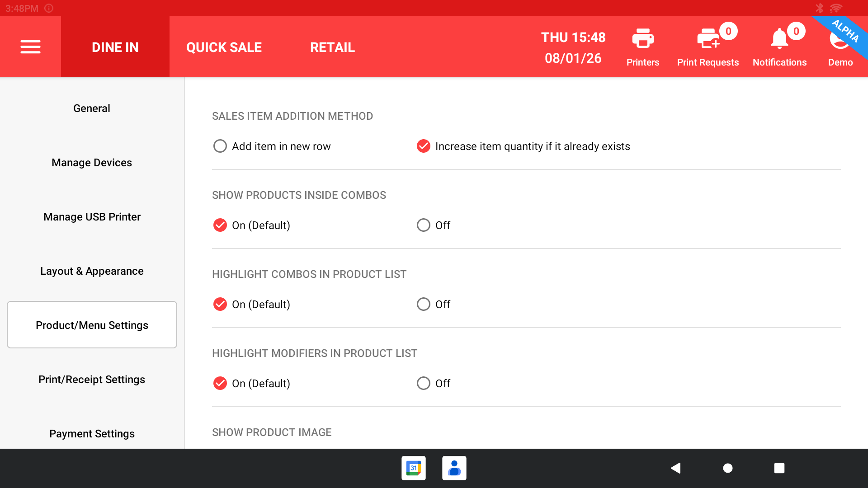This screenshot has width=868, height=488.
Task: Open Print Requests icon
Action: click(708, 47)
